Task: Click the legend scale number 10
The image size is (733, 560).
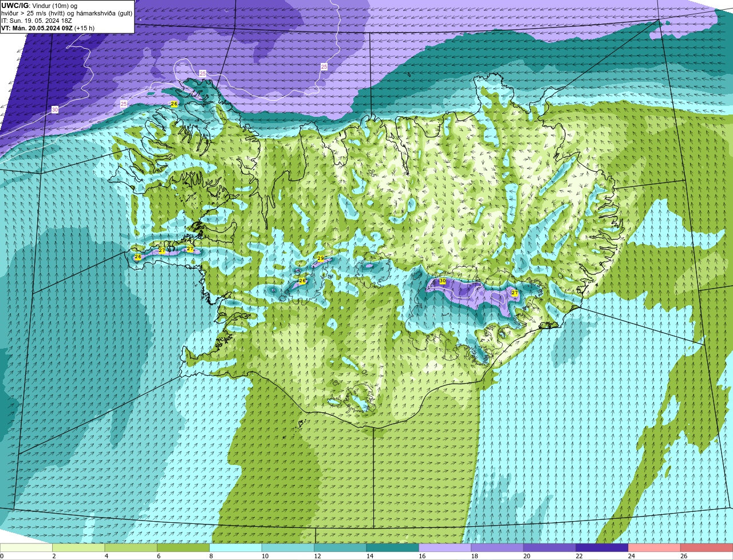Action: pos(264,555)
